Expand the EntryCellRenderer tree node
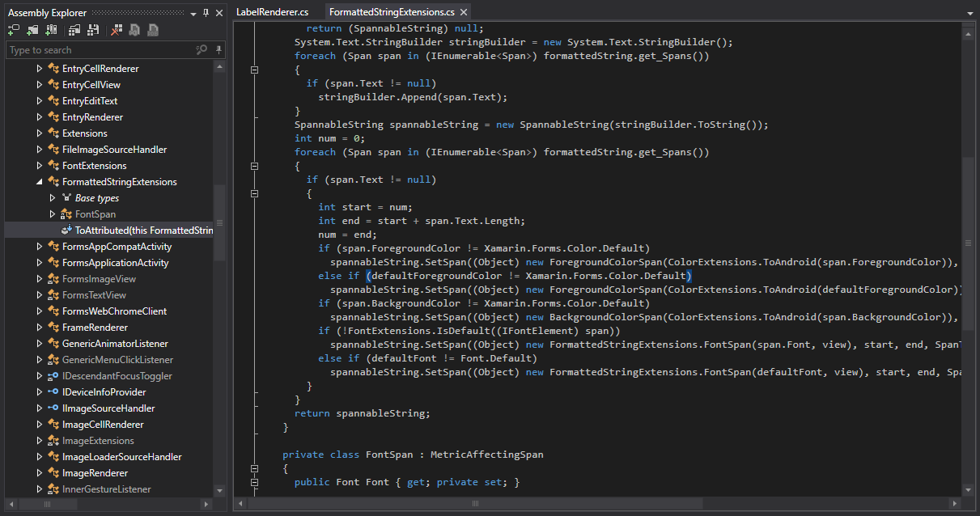 (40, 69)
